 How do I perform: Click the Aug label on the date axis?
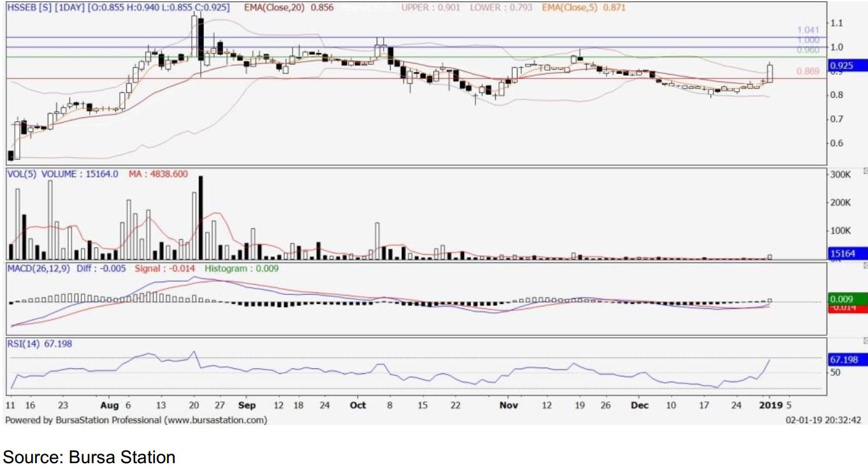click(x=111, y=405)
